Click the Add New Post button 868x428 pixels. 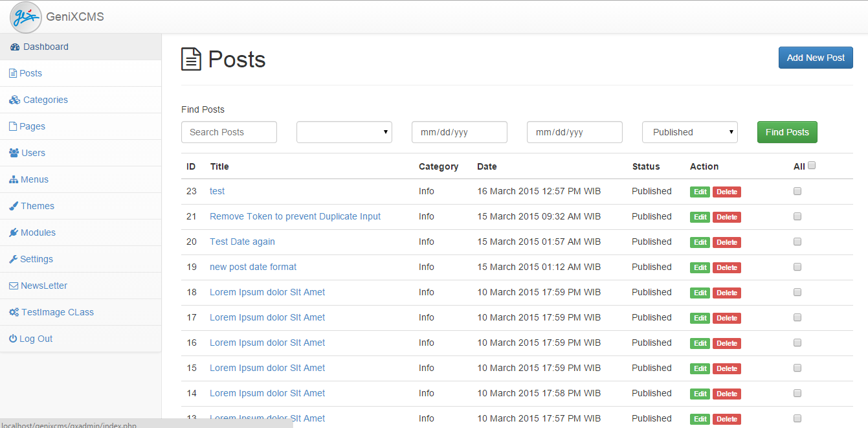[x=815, y=58]
